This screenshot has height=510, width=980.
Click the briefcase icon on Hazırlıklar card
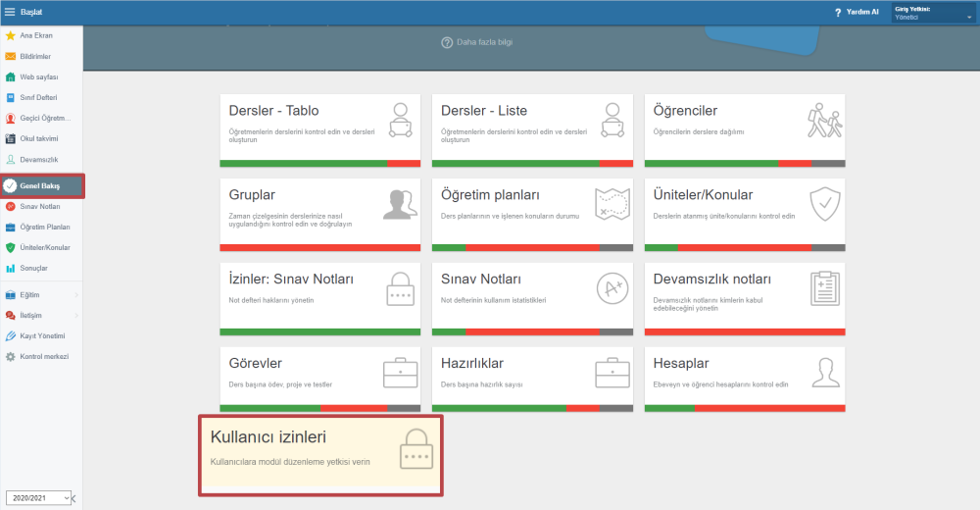click(x=612, y=373)
